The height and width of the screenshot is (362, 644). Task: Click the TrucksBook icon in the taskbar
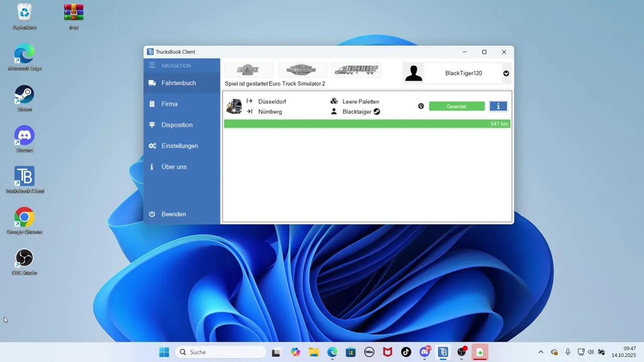443,352
